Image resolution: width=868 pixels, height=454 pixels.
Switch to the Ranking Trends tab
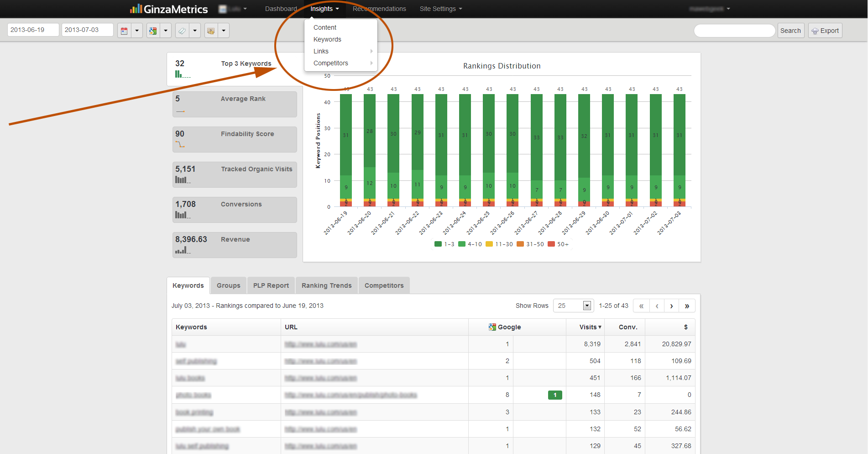327,285
